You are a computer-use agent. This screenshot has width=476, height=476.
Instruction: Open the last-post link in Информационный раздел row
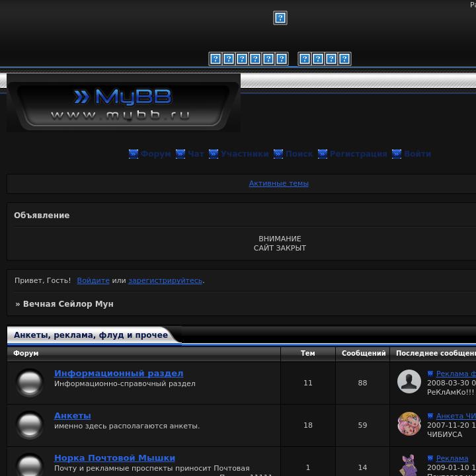point(456,374)
